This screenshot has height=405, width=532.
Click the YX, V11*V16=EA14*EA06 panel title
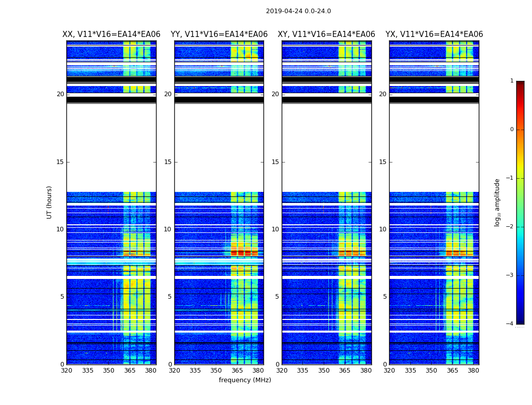[x=434, y=34]
